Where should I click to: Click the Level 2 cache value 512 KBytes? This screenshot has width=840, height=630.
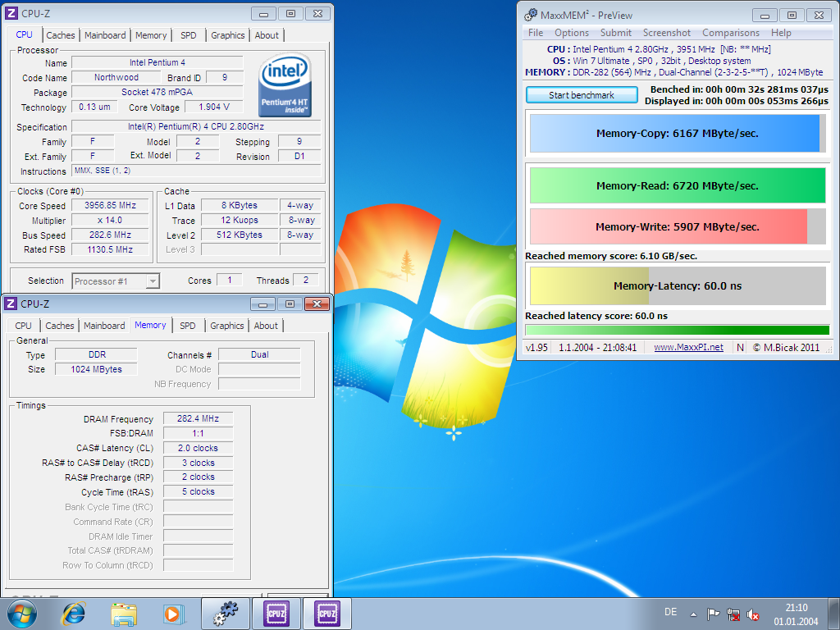pyautogui.click(x=240, y=235)
